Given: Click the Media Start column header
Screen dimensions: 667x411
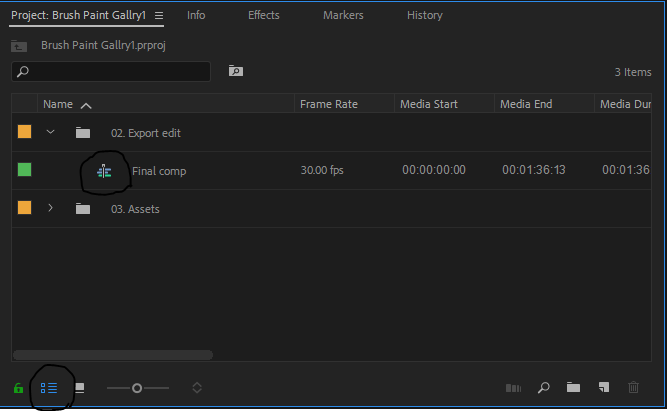Looking at the screenshot, I should pos(429,104).
